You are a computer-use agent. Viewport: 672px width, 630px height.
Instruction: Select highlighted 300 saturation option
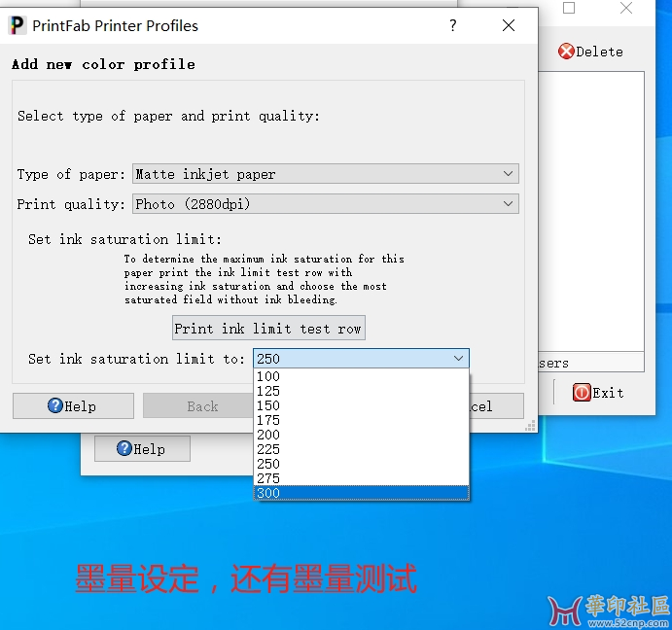click(362, 493)
